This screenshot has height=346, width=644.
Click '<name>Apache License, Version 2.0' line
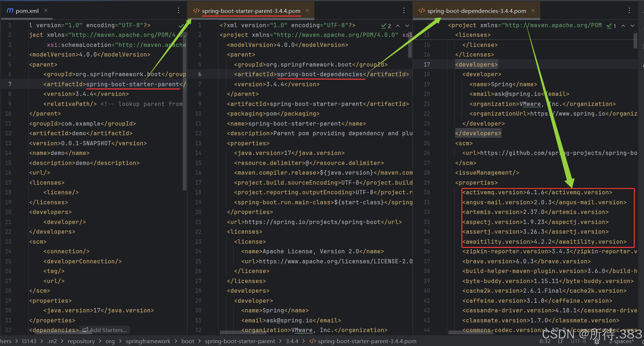click(x=313, y=251)
